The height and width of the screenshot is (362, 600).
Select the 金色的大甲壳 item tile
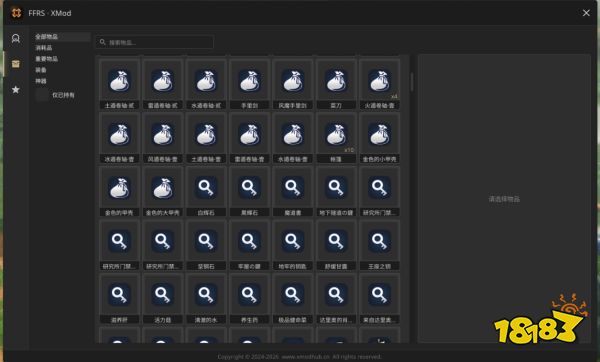click(x=163, y=191)
